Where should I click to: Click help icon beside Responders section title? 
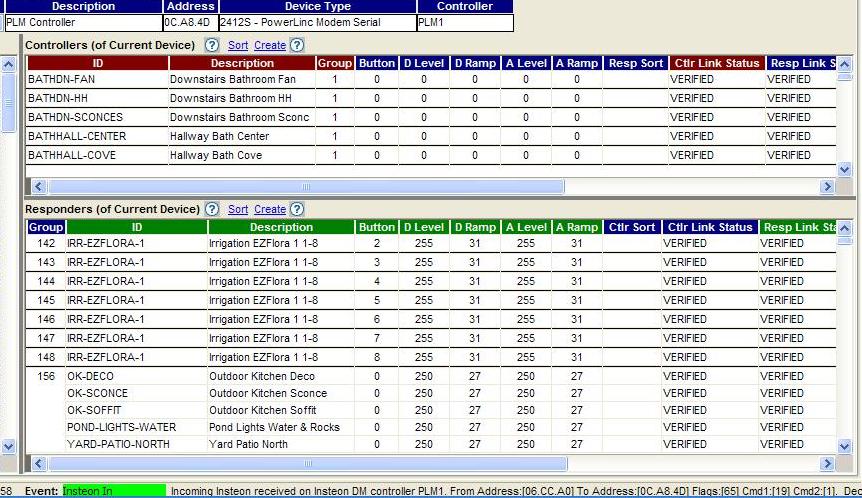coord(212,209)
